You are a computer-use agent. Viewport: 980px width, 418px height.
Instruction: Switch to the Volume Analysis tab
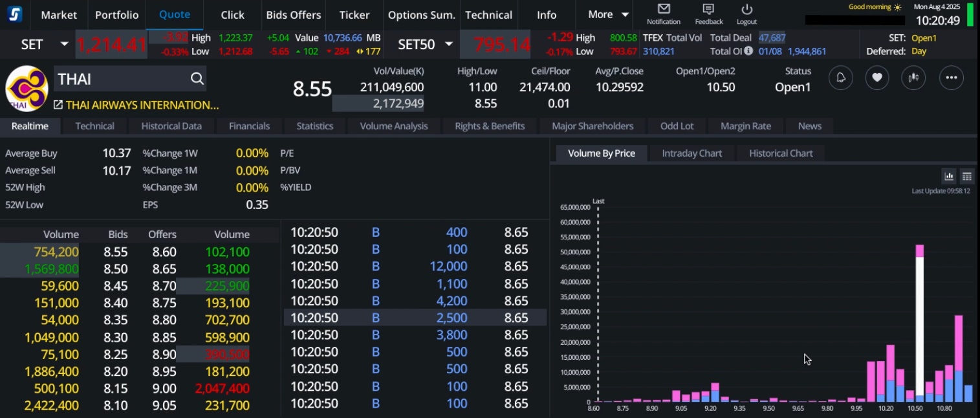tap(394, 126)
